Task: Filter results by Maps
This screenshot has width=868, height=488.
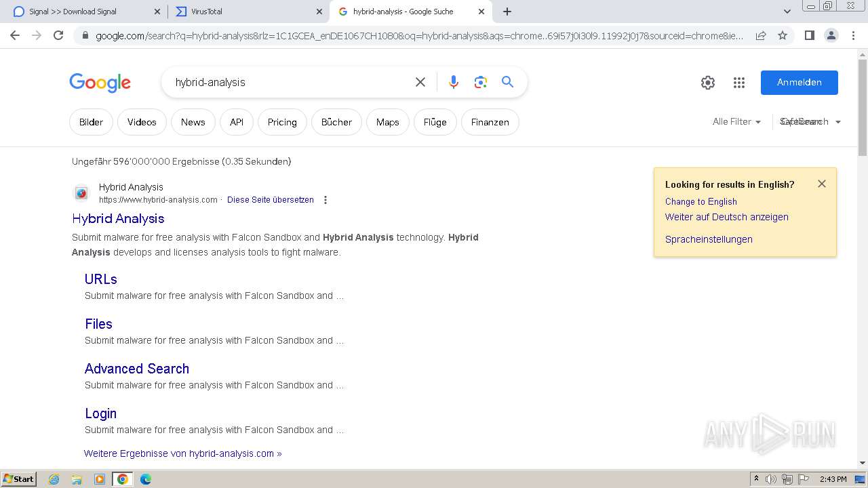Action: pos(388,122)
